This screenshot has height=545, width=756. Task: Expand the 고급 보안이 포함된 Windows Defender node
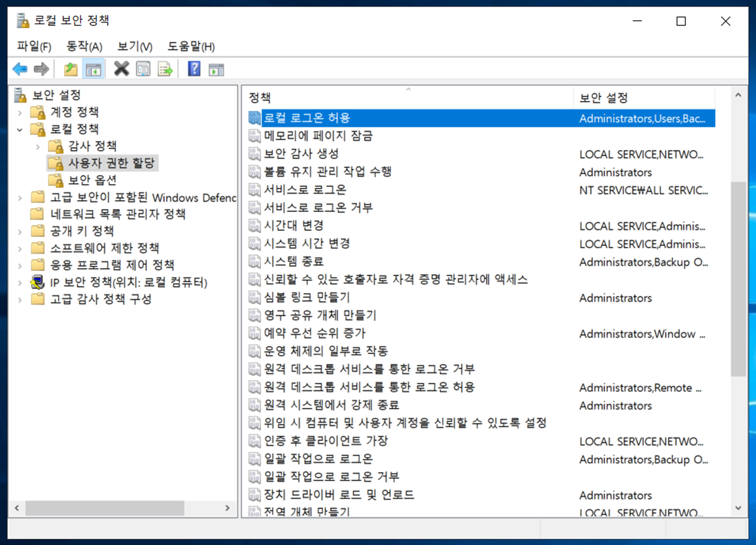(20, 198)
